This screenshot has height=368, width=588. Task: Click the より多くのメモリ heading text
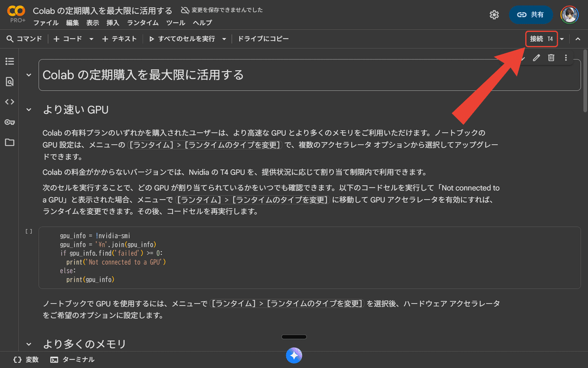click(85, 344)
